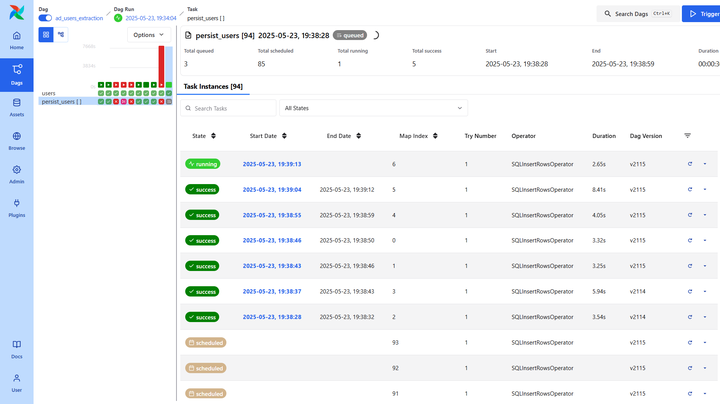
Task: Open Dag Run 2025-05-23, 19:34:04 breadcrumb
Action: (x=151, y=18)
